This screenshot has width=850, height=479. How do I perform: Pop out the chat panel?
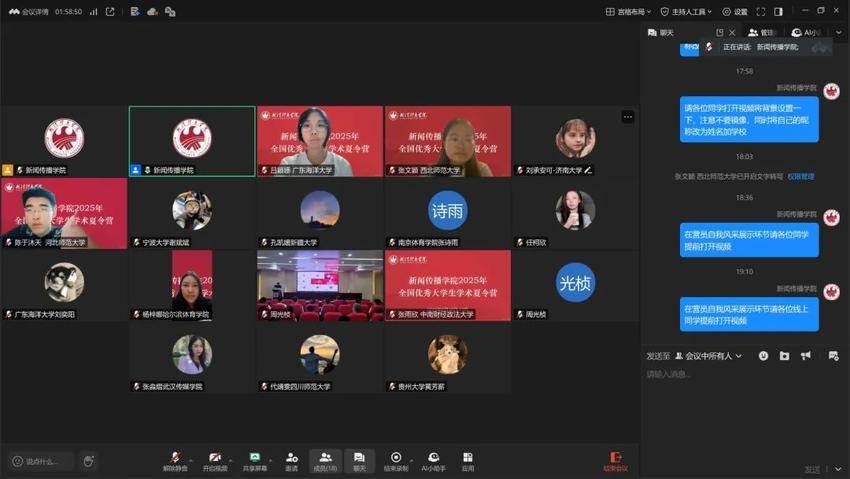point(719,33)
